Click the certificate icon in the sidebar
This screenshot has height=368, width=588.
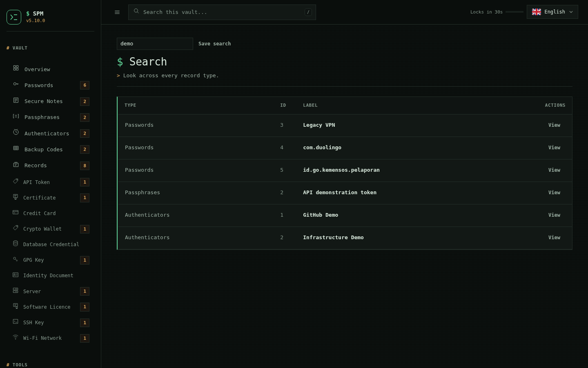point(16,197)
